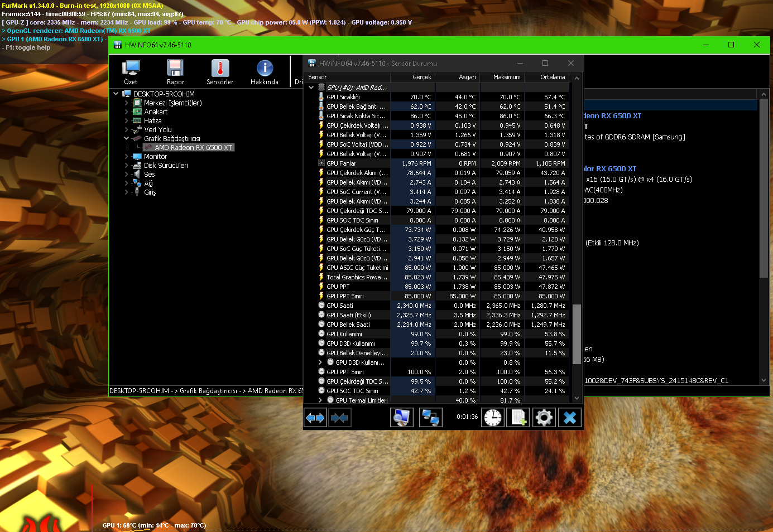
Task: Expand the GPU D3D Kullanımı sub-group
Action: tap(320, 362)
